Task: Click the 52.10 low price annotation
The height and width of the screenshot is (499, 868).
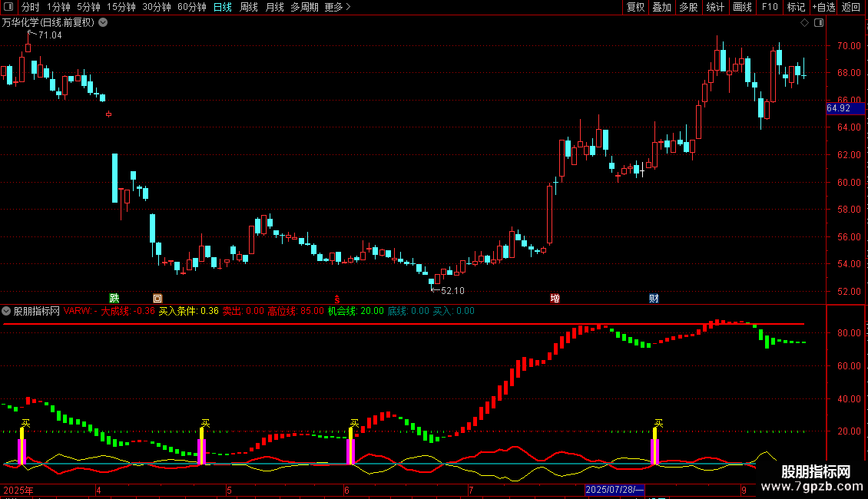Action: pyautogui.click(x=452, y=291)
